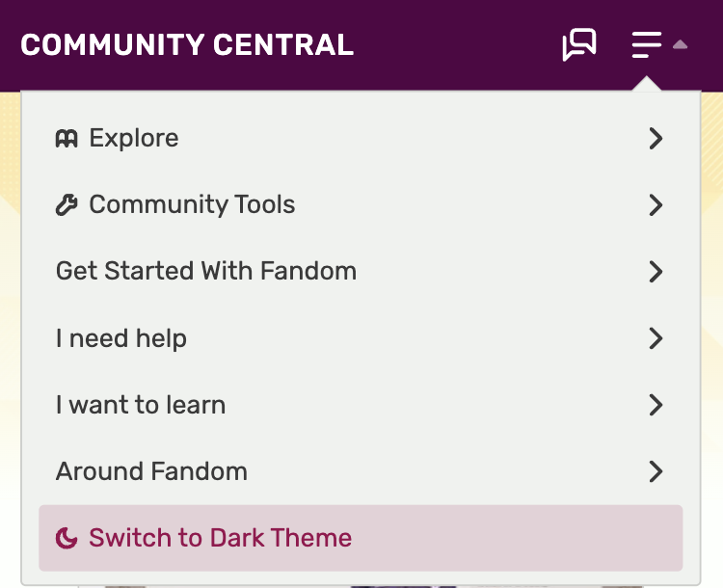
Task: Open the Explore menu item
Action: 133,138
